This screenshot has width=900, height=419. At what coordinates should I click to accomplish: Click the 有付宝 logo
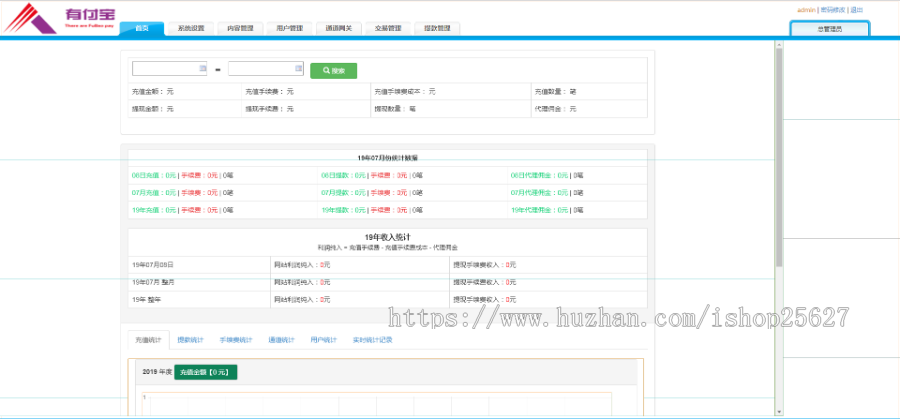[x=60, y=18]
